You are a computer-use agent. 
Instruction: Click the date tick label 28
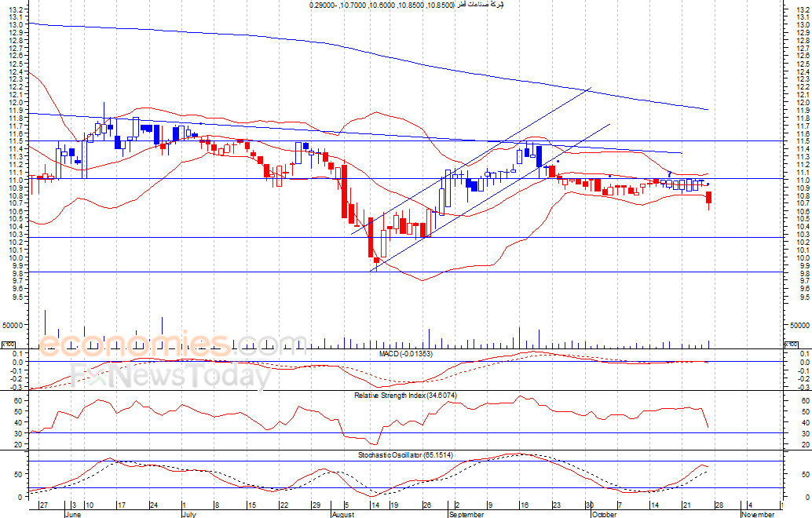719,505
